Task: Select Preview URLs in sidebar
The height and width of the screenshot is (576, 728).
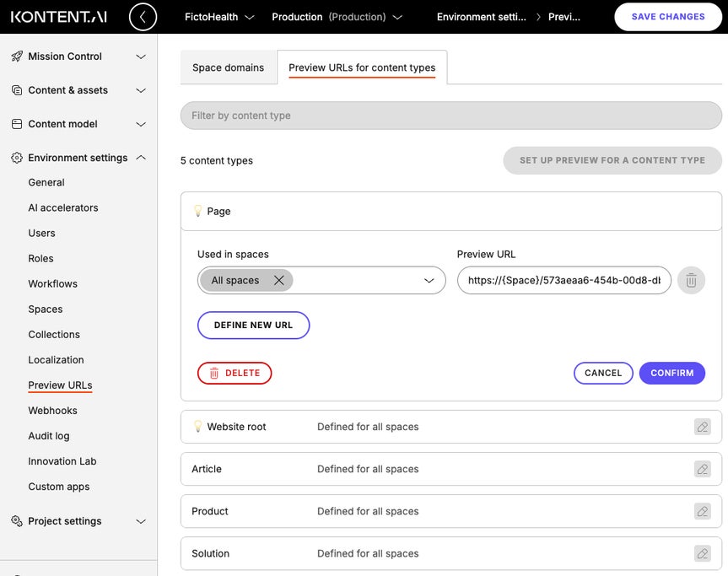Action: pyautogui.click(x=61, y=385)
